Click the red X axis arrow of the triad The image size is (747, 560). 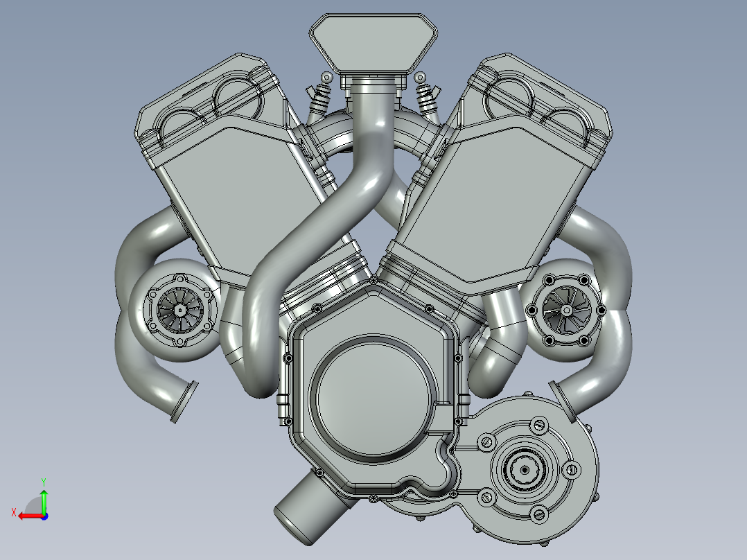30,516
